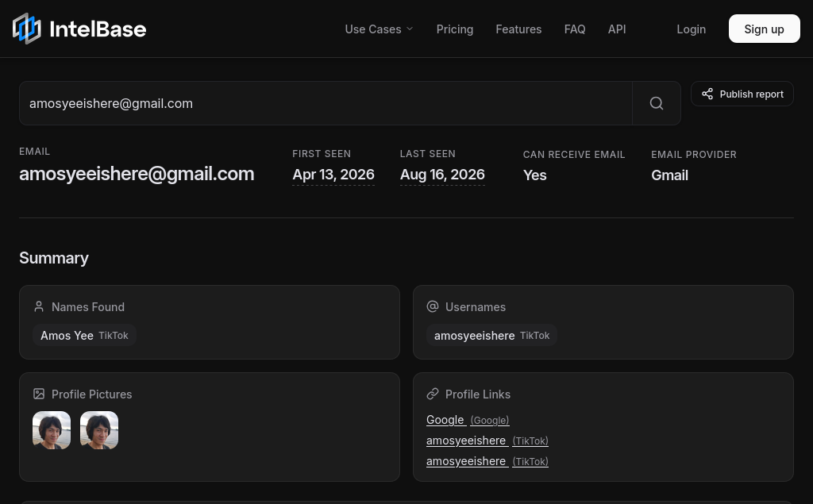Open the second profile picture thumbnail
Viewport: 813px width, 504px height.
tap(99, 430)
